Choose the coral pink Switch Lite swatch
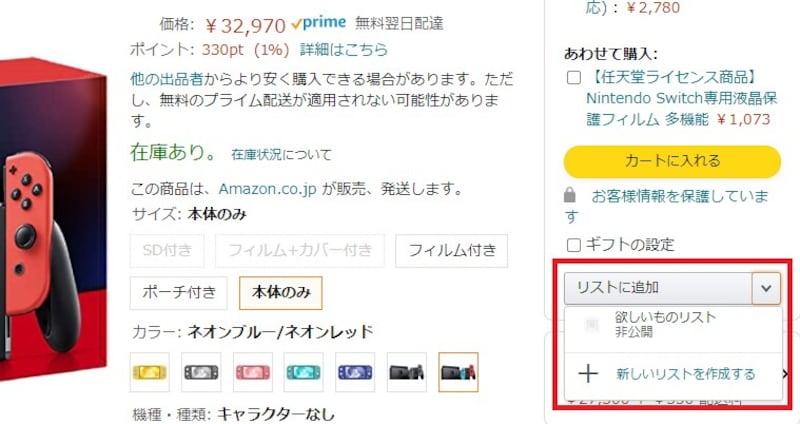Screen dimensions: 800x424 (253, 372)
